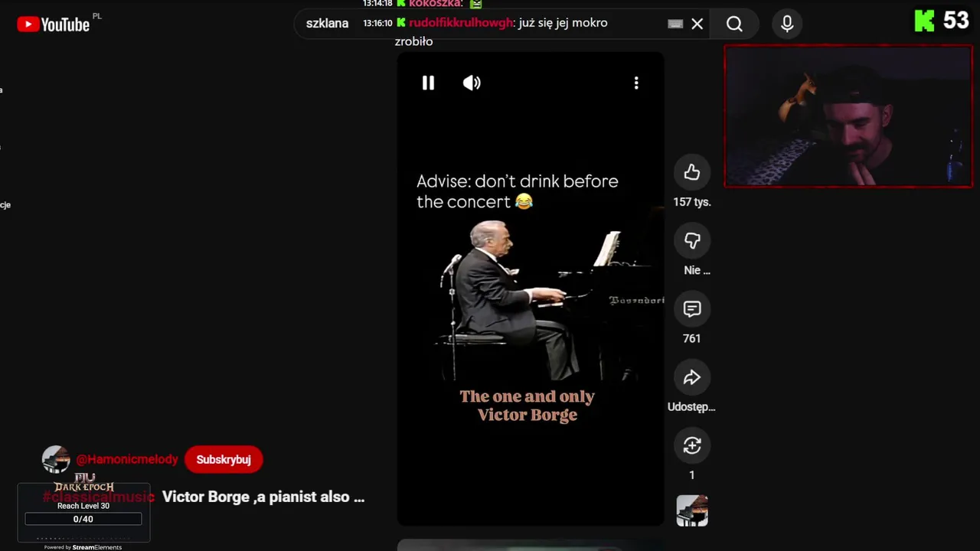Click chat username rudolfikkrulhowgh

[x=461, y=23]
